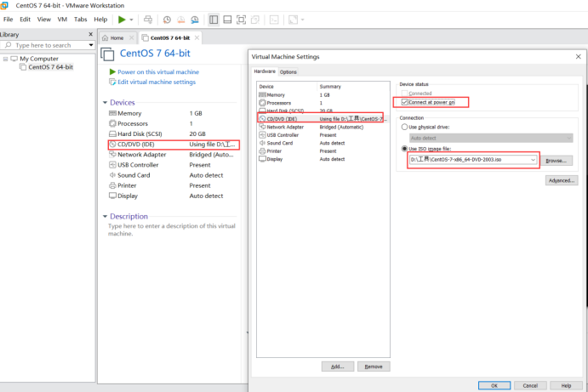Select Sound Card in the settings device list
The image size is (588, 392).
coord(280,143)
